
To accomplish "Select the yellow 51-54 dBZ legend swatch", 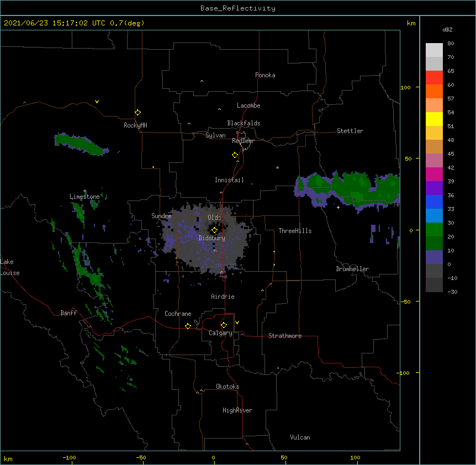I will (x=434, y=119).
